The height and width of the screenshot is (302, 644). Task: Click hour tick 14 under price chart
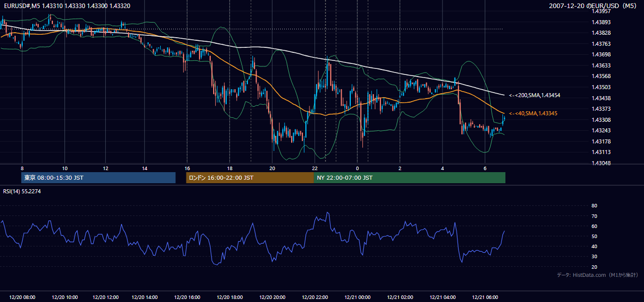(x=145, y=168)
